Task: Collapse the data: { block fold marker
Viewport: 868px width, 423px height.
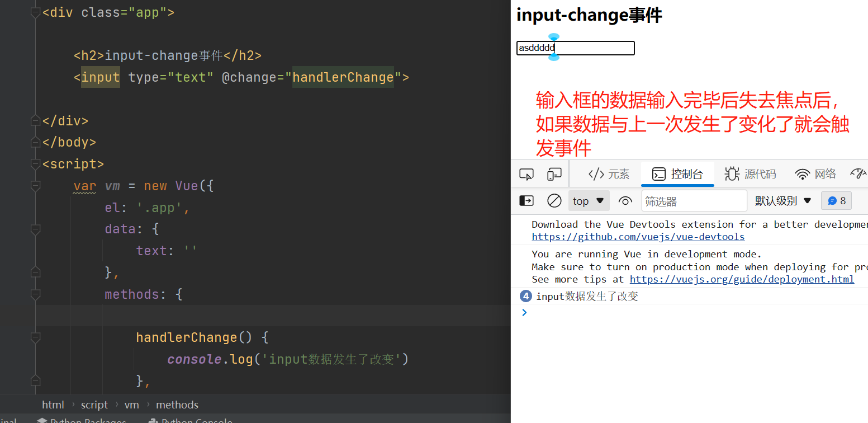Action: coord(36,229)
